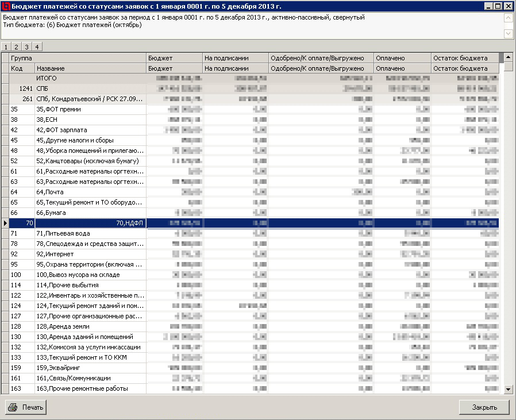Switch to grouping level tab 2
Viewport: 516px width, 420px height.
pos(16,47)
